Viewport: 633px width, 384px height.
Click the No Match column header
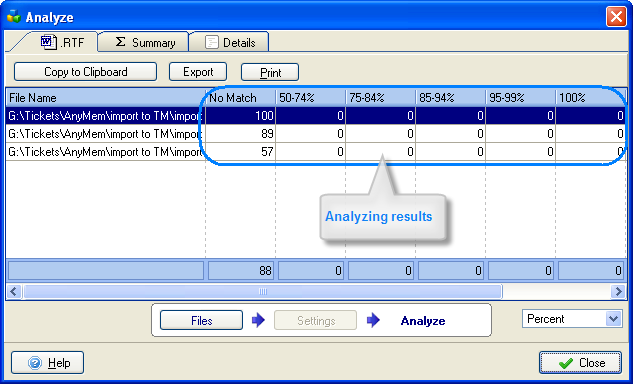tap(241, 98)
